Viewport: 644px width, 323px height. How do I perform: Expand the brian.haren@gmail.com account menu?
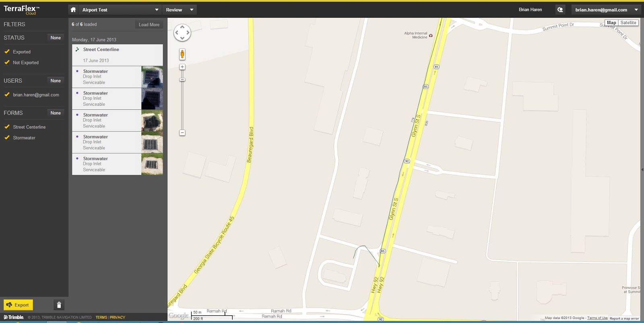(636, 10)
